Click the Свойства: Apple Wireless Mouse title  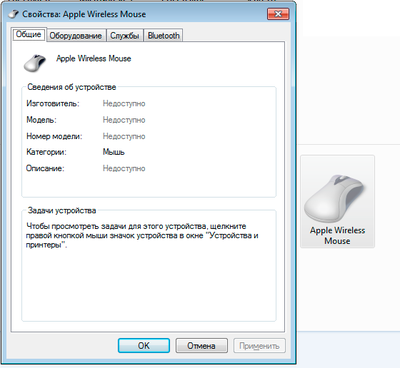pos(84,14)
